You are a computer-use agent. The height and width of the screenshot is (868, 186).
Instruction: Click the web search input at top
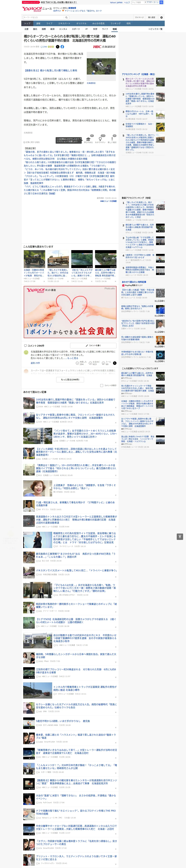click(145, 2)
